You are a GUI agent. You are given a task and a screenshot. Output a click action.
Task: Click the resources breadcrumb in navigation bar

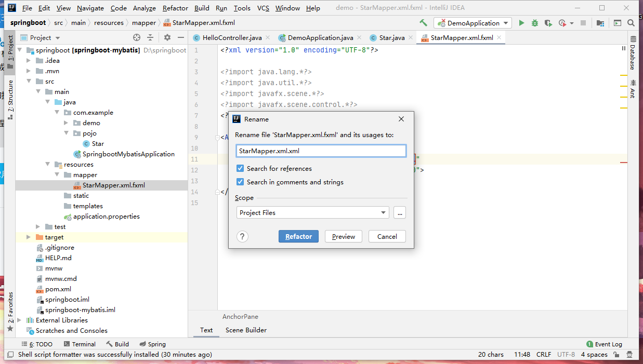pyautogui.click(x=109, y=23)
